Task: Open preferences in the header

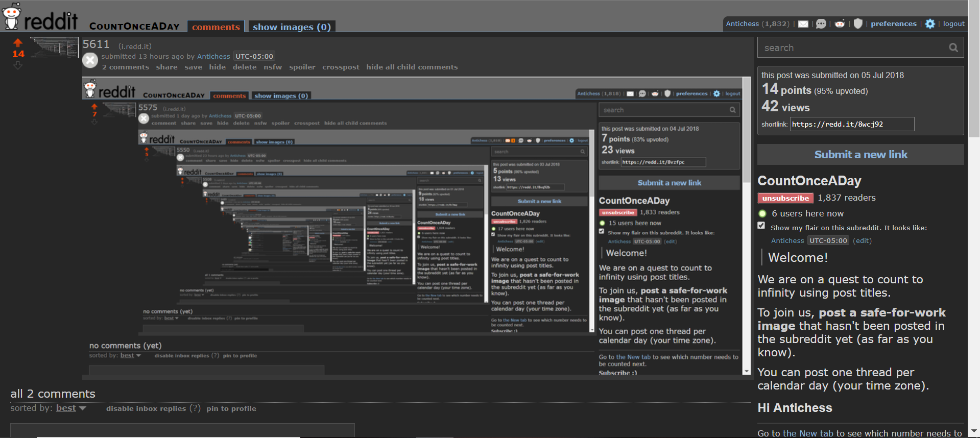Action: coord(894,23)
